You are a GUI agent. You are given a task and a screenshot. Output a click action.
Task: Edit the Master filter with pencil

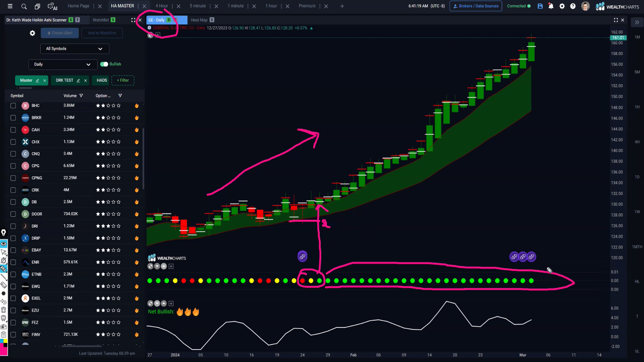pos(38,80)
